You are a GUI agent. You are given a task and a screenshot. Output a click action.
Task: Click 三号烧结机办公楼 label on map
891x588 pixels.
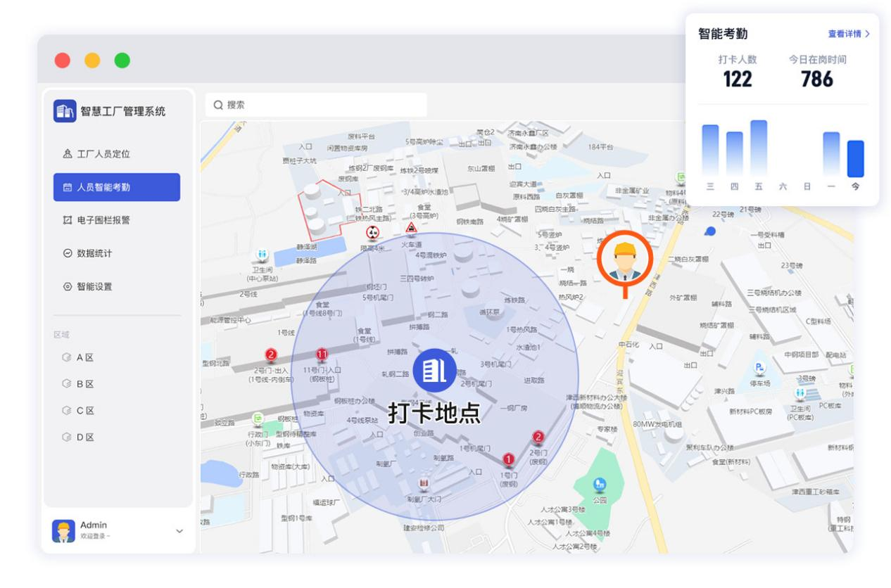773,292
